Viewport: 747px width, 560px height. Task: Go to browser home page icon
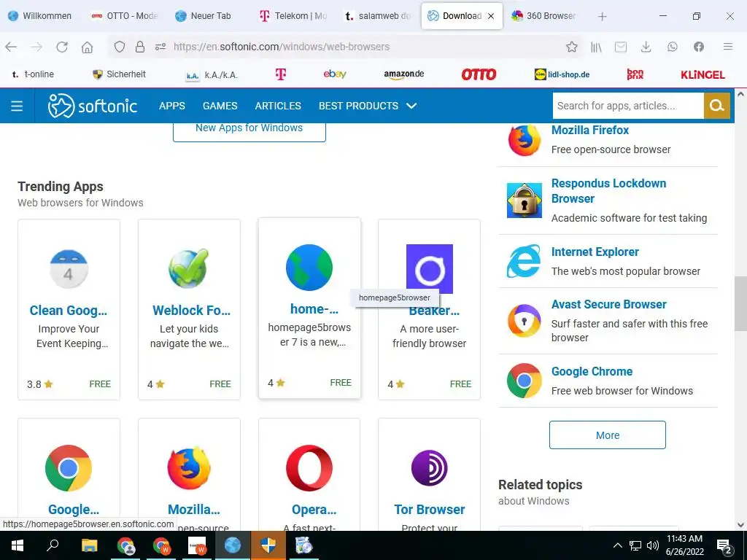point(88,47)
